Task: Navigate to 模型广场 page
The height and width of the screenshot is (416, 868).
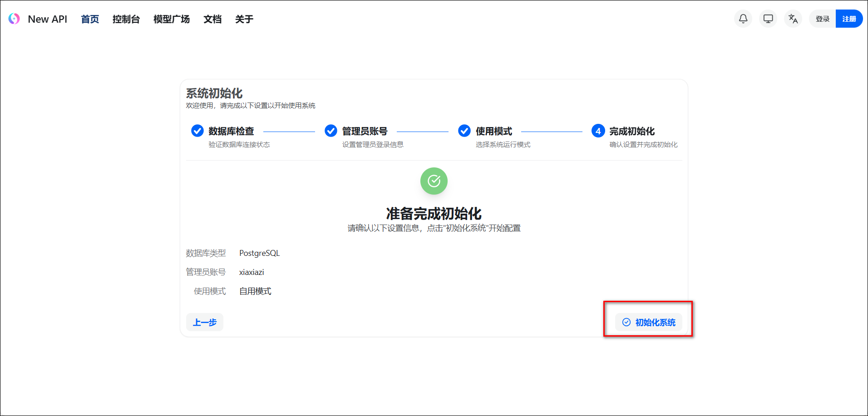Action: point(172,19)
